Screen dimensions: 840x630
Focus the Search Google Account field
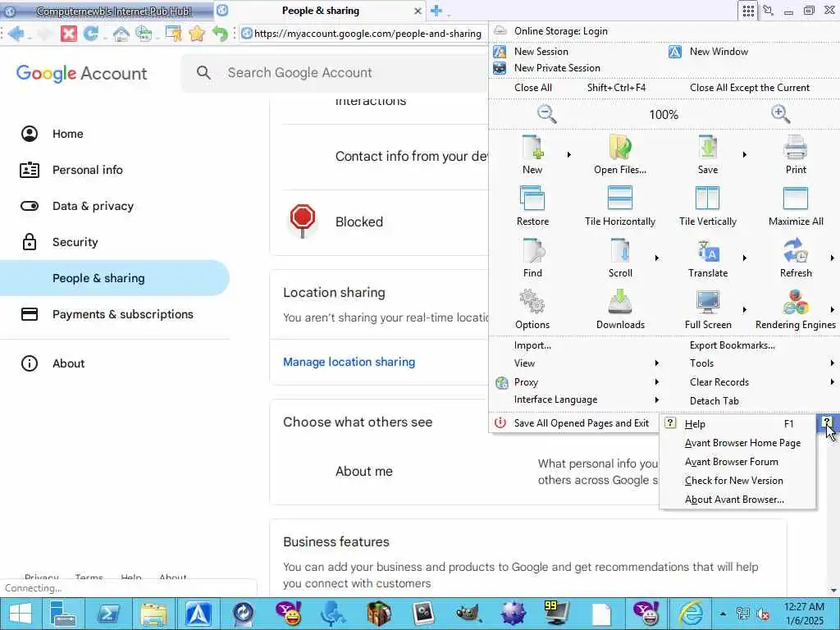[x=335, y=72]
